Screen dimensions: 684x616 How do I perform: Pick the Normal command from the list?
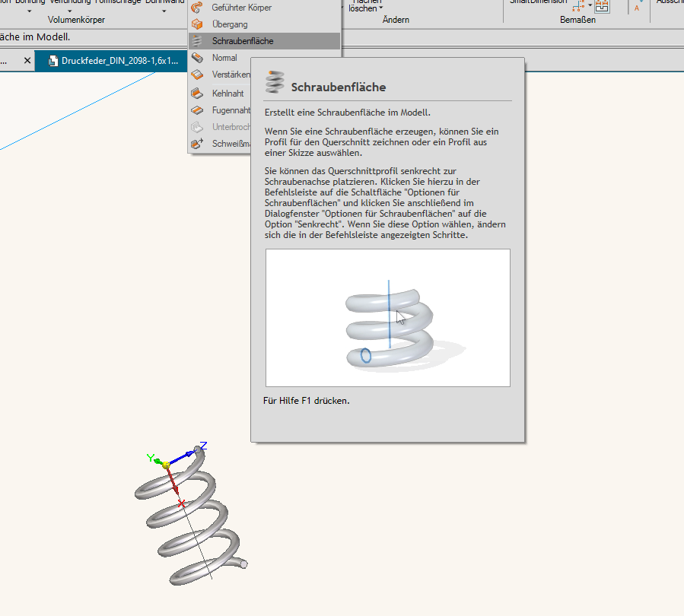click(221, 58)
